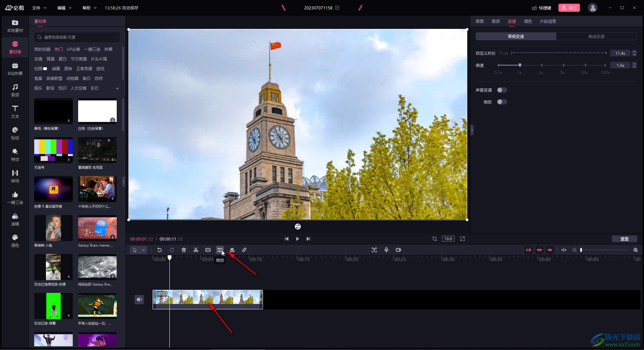Click the undo icon in timeline toolbar
The width and height of the screenshot is (644, 350).
tap(160, 250)
